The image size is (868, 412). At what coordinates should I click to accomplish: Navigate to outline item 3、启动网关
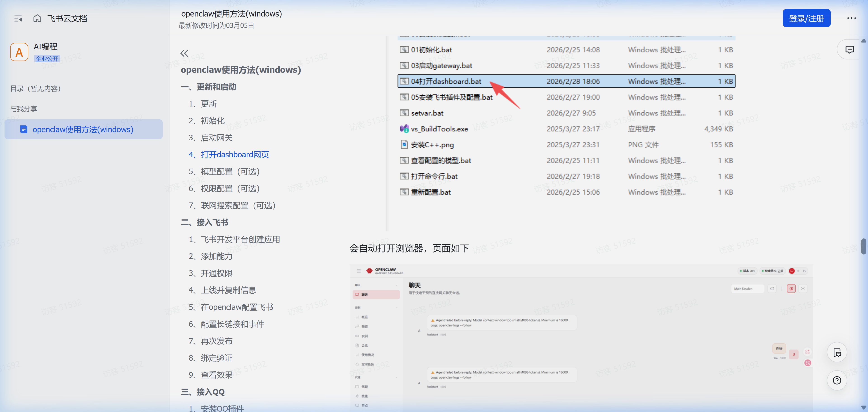(210, 138)
